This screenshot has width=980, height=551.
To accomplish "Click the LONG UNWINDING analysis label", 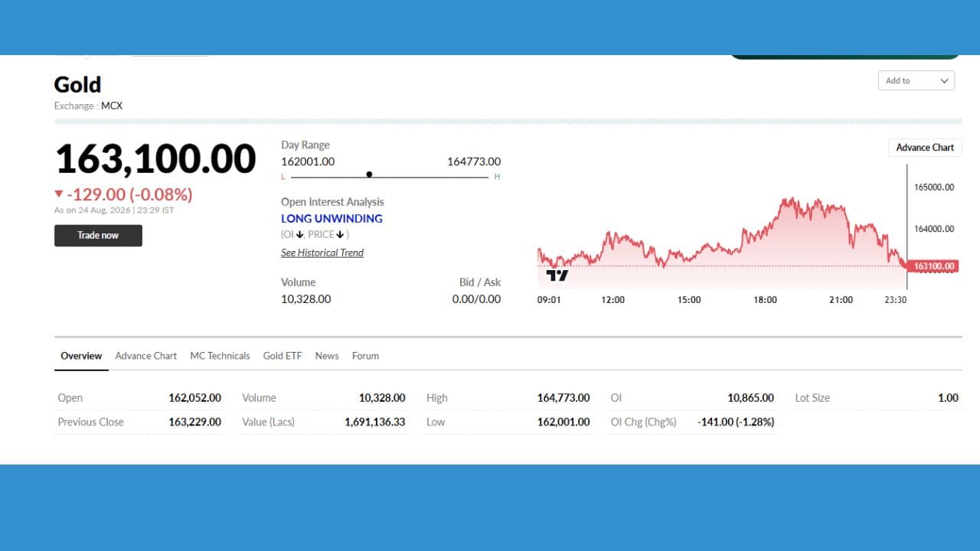I will point(332,219).
